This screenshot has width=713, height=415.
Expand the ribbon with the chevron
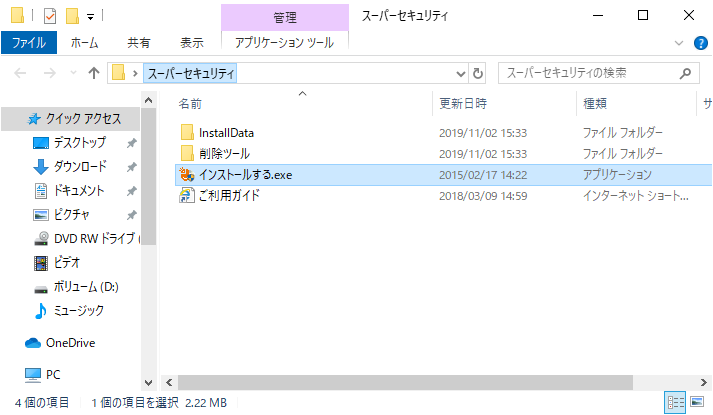click(x=679, y=43)
